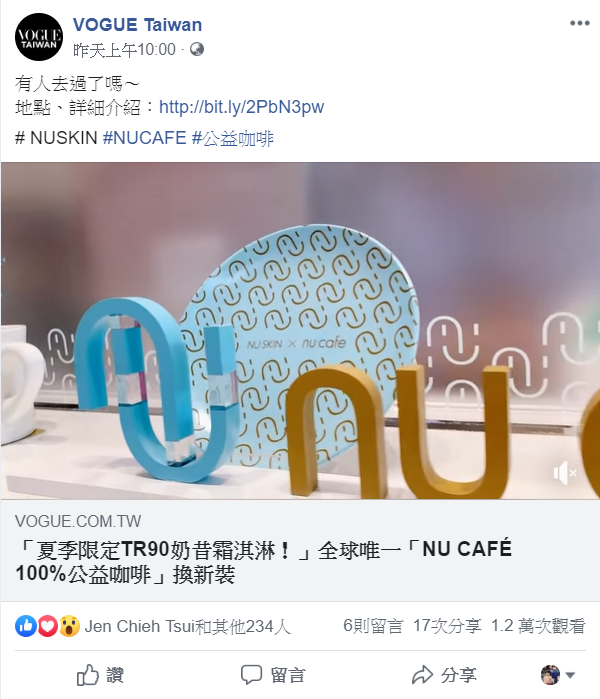This screenshot has height=699, width=600.
Task: Click the 分享 share button
Action: pyautogui.click(x=444, y=675)
